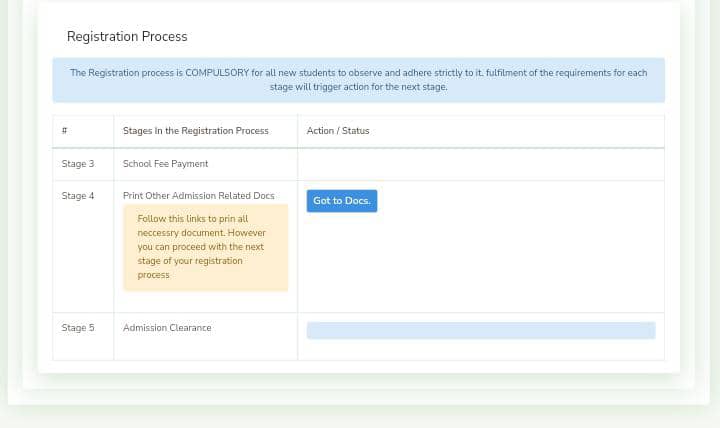Click "Print Other Admission Related Docs" text
The image size is (720, 428).
point(198,196)
